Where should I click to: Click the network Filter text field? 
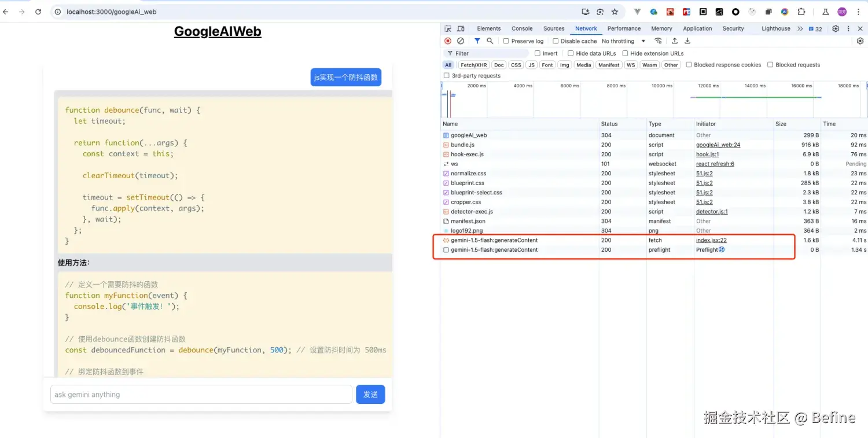pyautogui.click(x=486, y=53)
